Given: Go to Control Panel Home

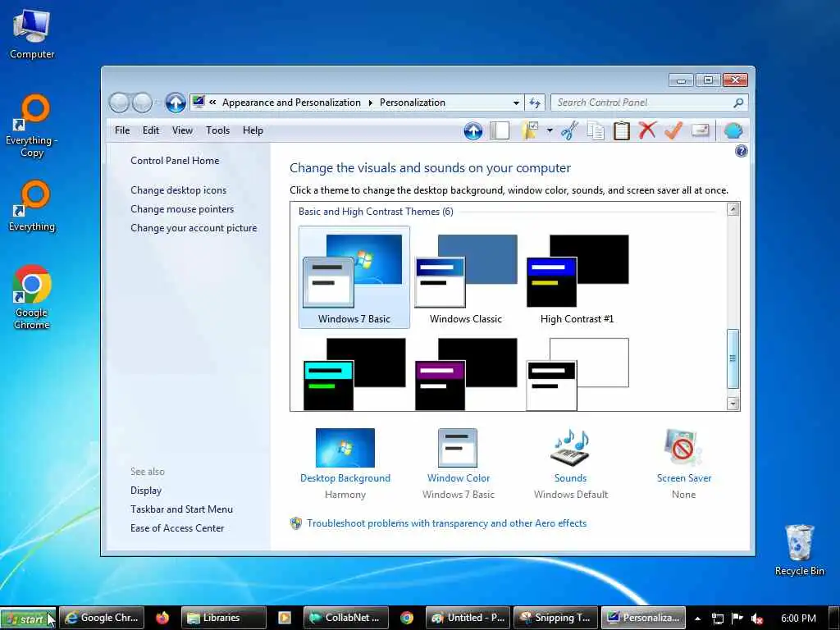Looking at the screenshot, I should 175,161.
